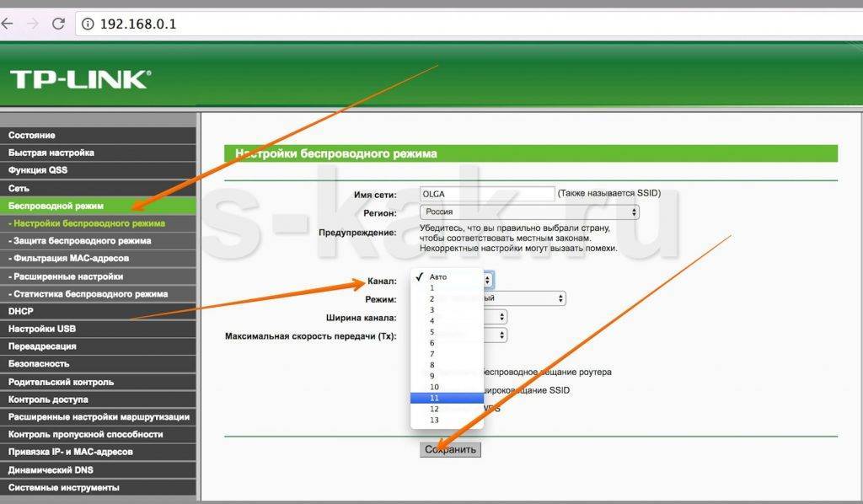
Task: Click the Сохранить button
Action: coord(450,449)
